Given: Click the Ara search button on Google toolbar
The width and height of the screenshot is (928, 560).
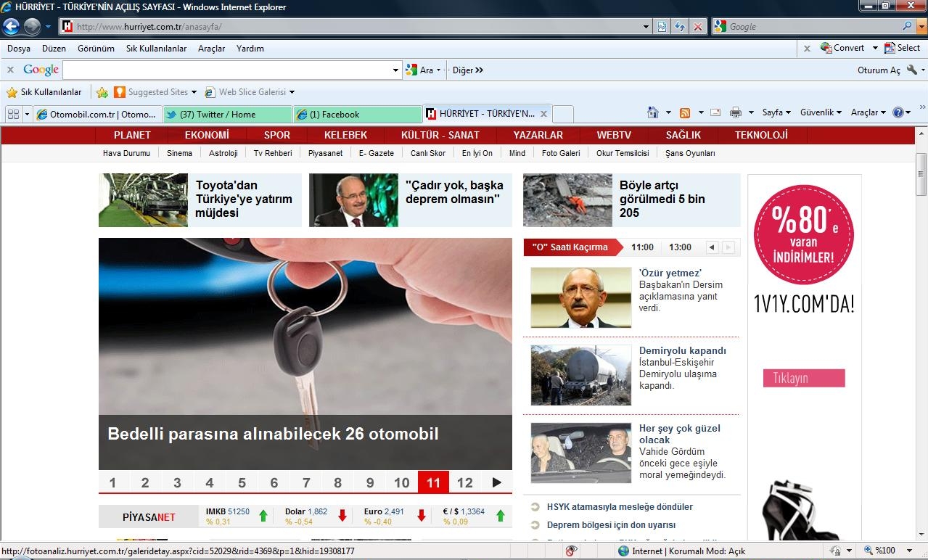Looking at the screenshot, I should pos(419,70).
